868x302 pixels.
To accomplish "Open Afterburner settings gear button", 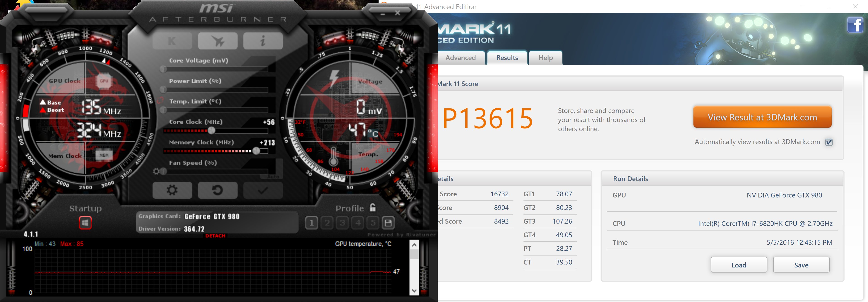I will tap(172, 190).
